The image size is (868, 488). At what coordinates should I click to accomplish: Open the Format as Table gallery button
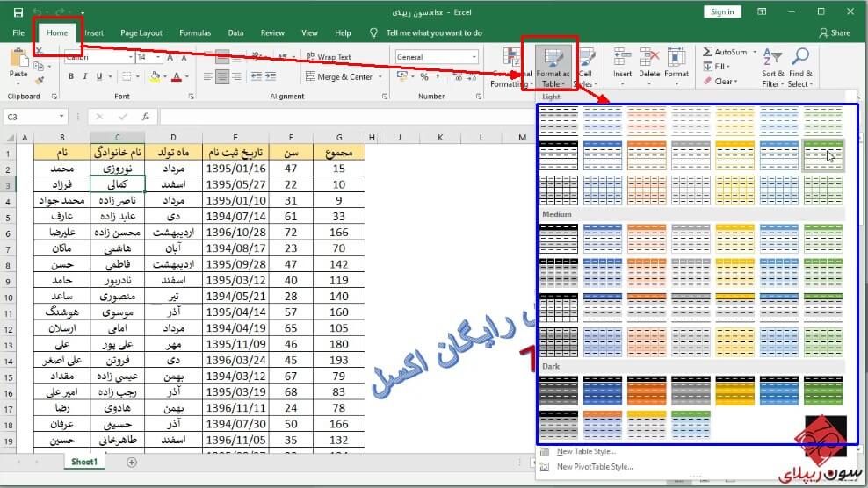[x=553, y=66]
